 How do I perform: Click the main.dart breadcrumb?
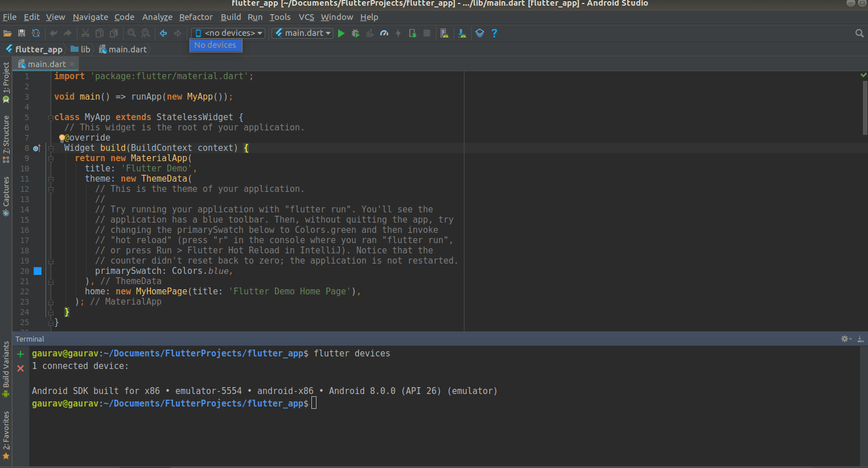tap(123, 50)
